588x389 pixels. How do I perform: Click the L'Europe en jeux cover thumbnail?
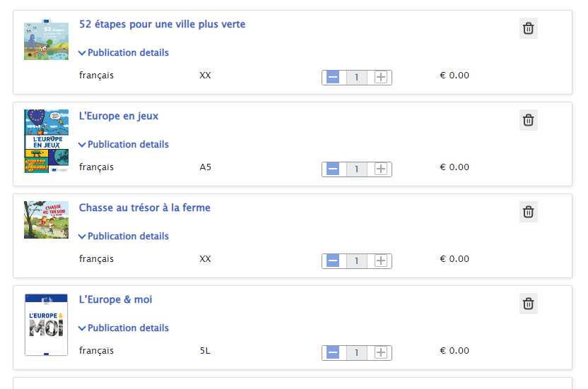(46, 141)
